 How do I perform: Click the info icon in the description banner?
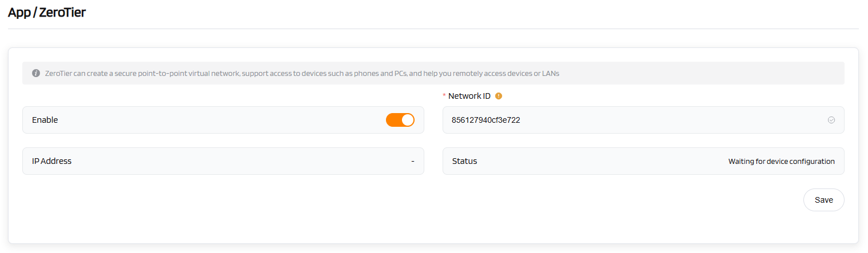36,74
